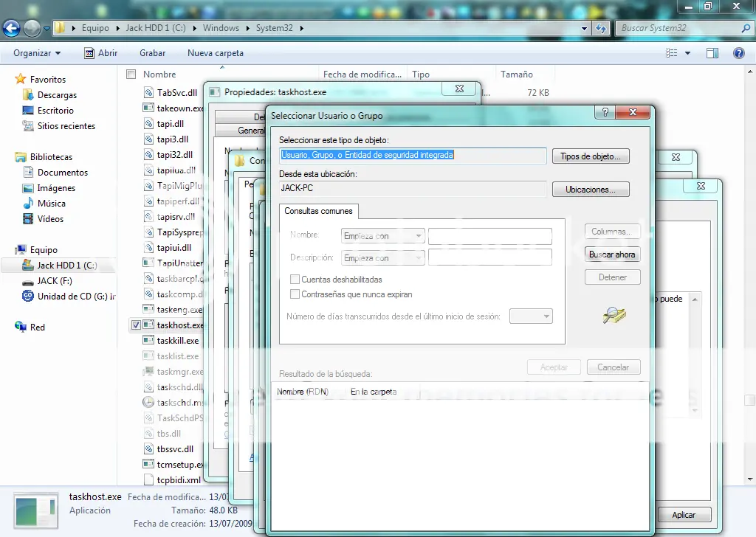Click Nueva carpeta in the toolbar
Viewport: 756px width, 537px height.
click(x=216, y=53)
